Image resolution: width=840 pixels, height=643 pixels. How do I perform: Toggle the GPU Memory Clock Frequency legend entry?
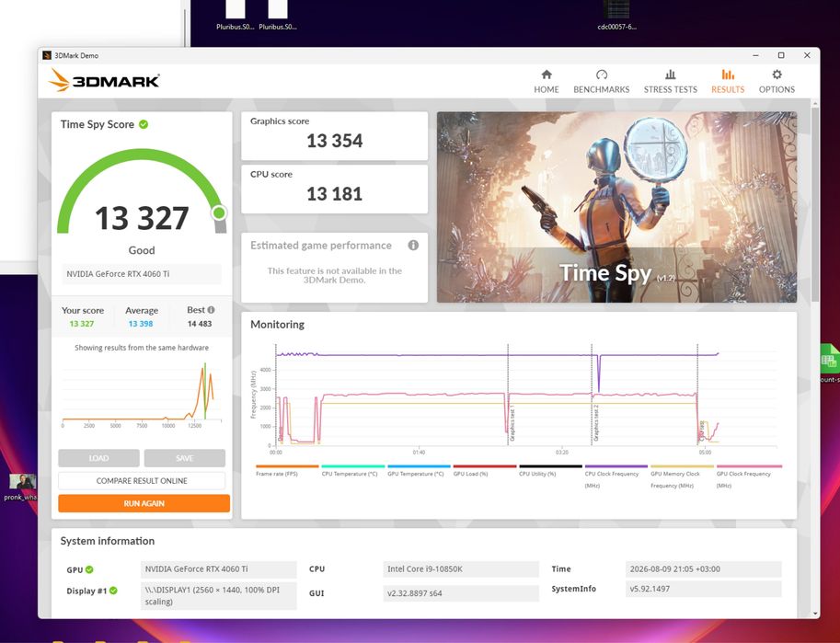click(682, 477)
